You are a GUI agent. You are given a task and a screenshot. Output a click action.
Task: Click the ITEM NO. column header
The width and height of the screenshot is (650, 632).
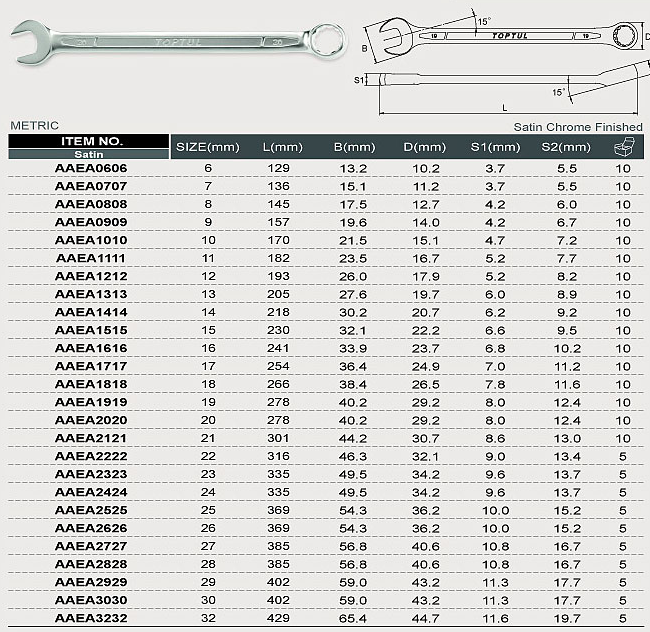92,141
